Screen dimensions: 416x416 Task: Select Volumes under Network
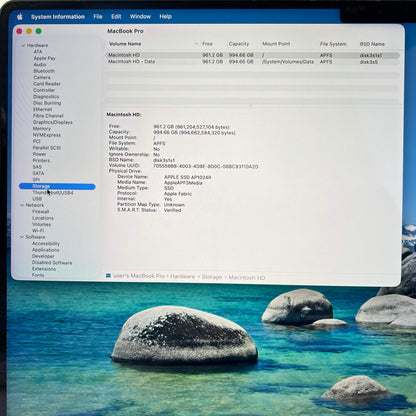click(x=41, y=224)
